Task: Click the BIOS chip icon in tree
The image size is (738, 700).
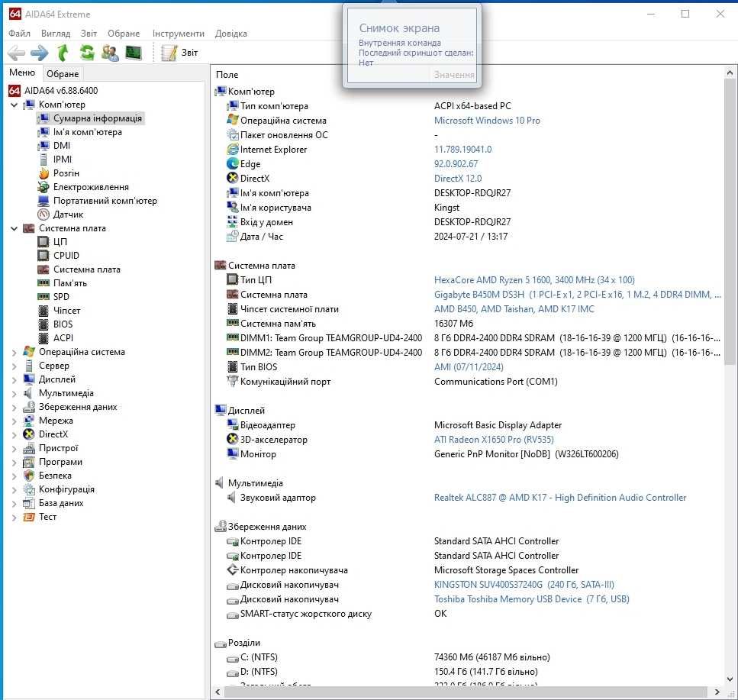Action: [44, 324]
